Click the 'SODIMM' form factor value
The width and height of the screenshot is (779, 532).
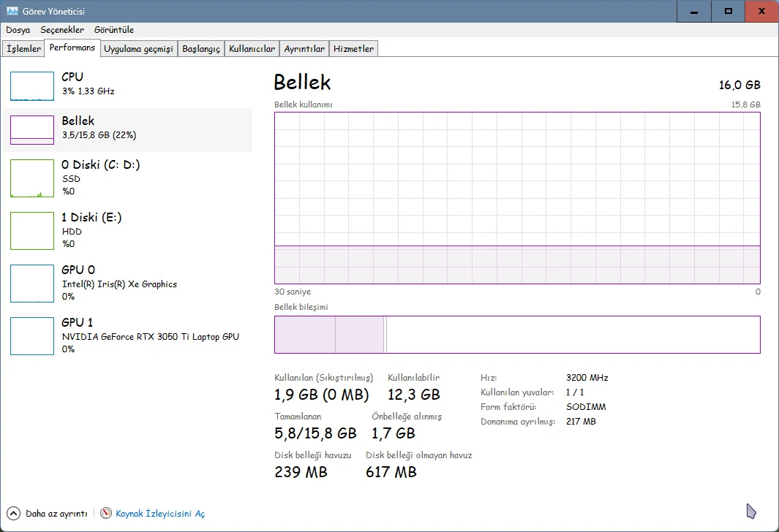click(x=586, y=407)
